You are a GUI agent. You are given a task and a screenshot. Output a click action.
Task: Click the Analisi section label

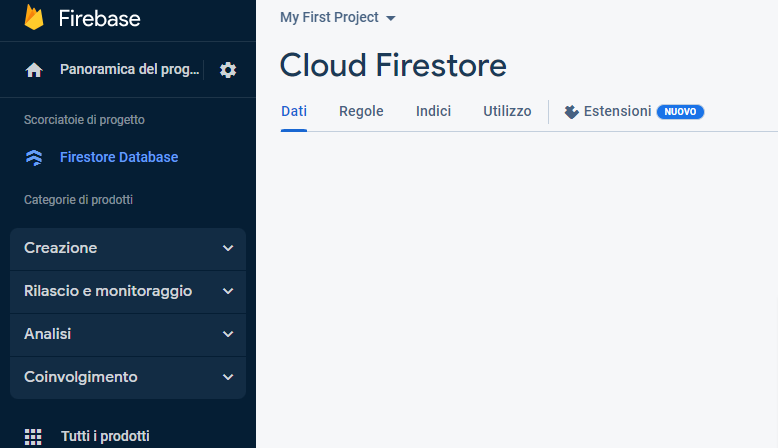tap(48, 334)
